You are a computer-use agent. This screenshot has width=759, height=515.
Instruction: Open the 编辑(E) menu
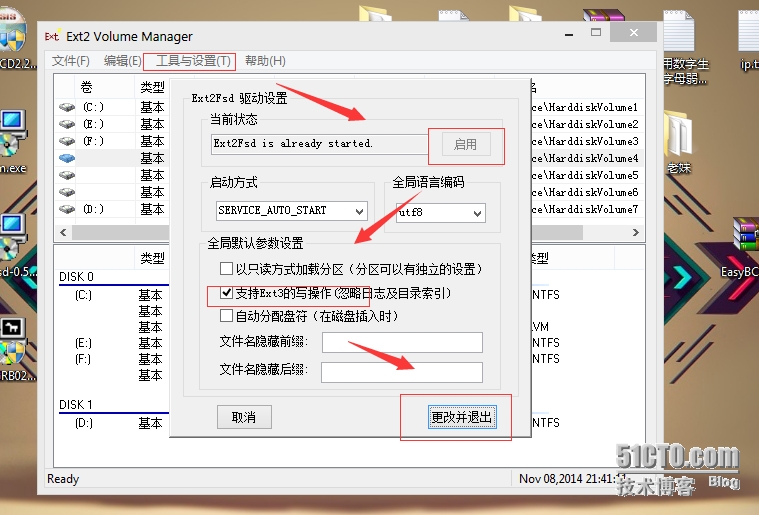[122, 61]
